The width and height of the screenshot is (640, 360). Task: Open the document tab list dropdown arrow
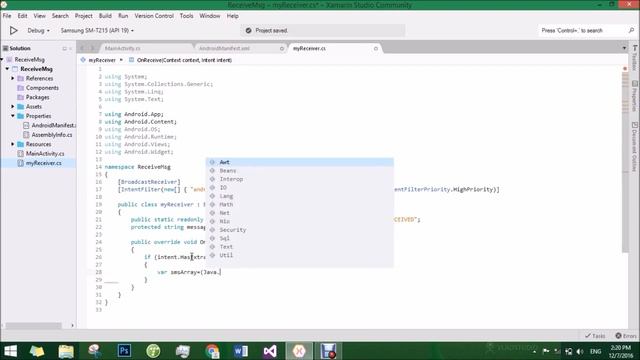tap(624, 48)
